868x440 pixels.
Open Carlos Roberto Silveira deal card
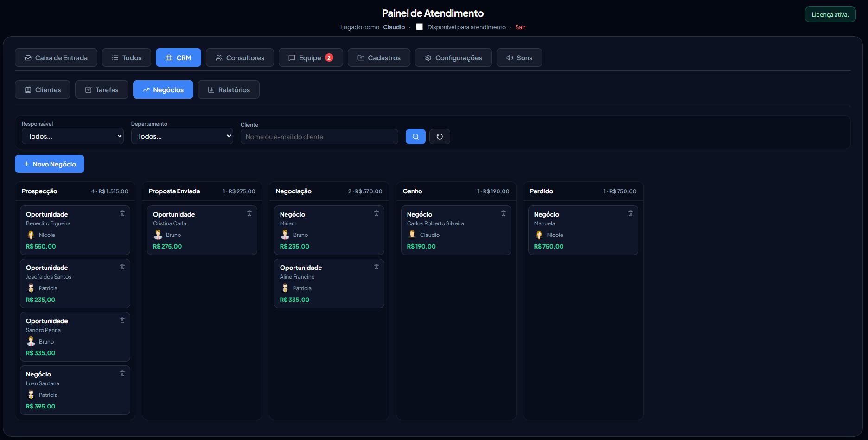pyautogui.click(x=456, y=230)
